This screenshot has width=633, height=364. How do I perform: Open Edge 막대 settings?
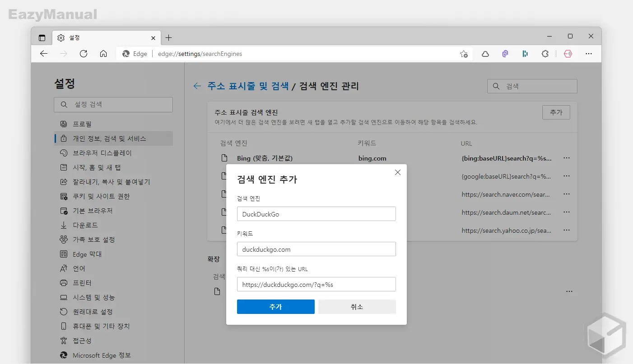coord(113,254)
